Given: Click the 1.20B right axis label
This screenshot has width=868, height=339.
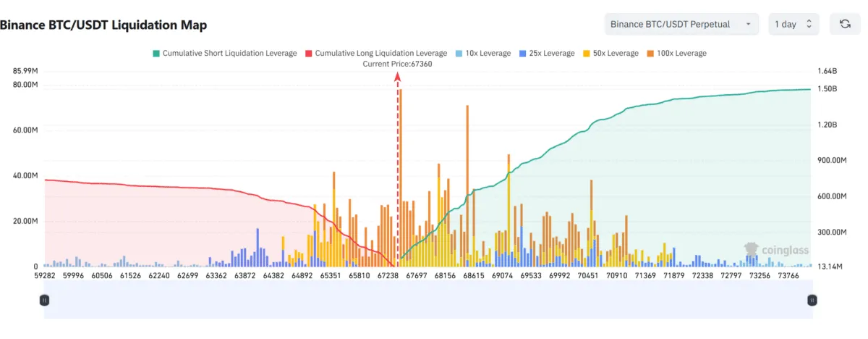Looking at the screenshot, I should pos(827,125).
